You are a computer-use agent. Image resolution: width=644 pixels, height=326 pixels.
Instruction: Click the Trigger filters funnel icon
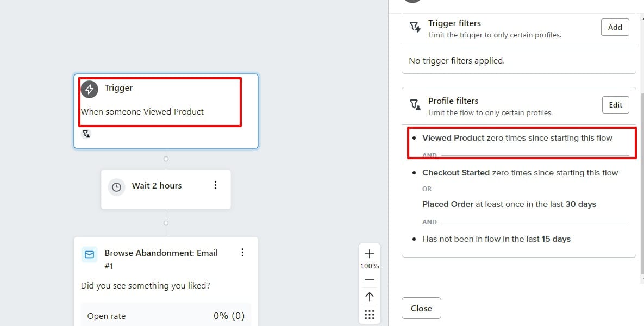(415, 27)
